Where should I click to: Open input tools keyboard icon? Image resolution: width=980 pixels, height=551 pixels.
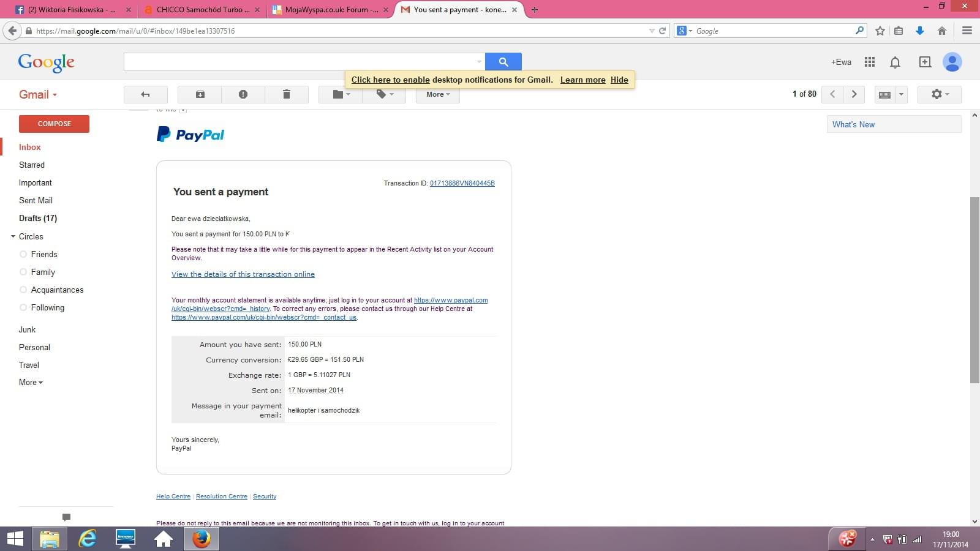pyautogui.click(x=884, y=94)
